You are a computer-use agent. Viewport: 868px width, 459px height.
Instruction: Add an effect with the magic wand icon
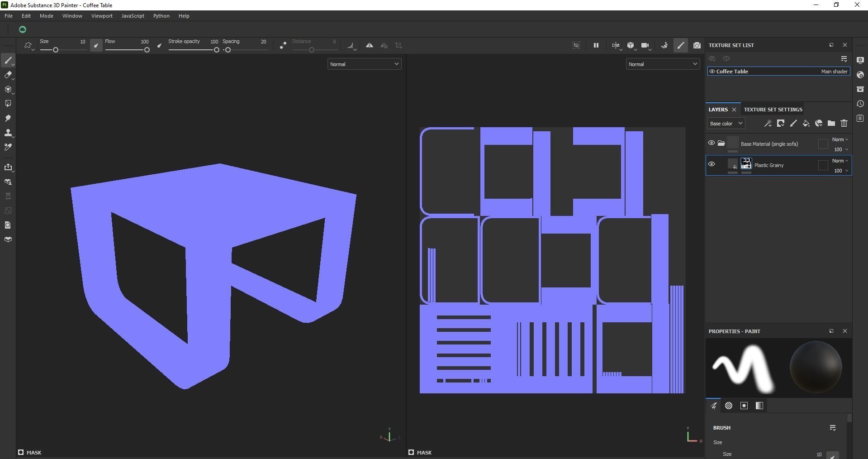click(768, 123)
